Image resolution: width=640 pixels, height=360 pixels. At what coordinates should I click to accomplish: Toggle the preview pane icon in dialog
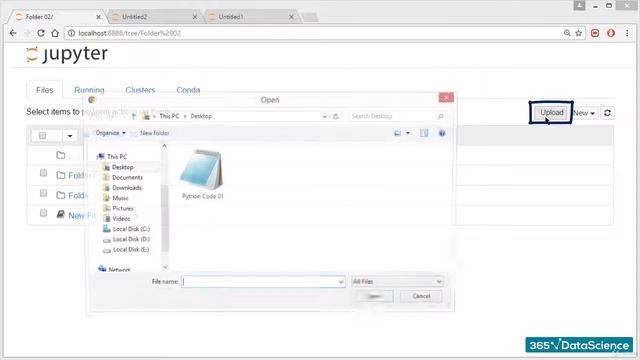pos(424,133)
